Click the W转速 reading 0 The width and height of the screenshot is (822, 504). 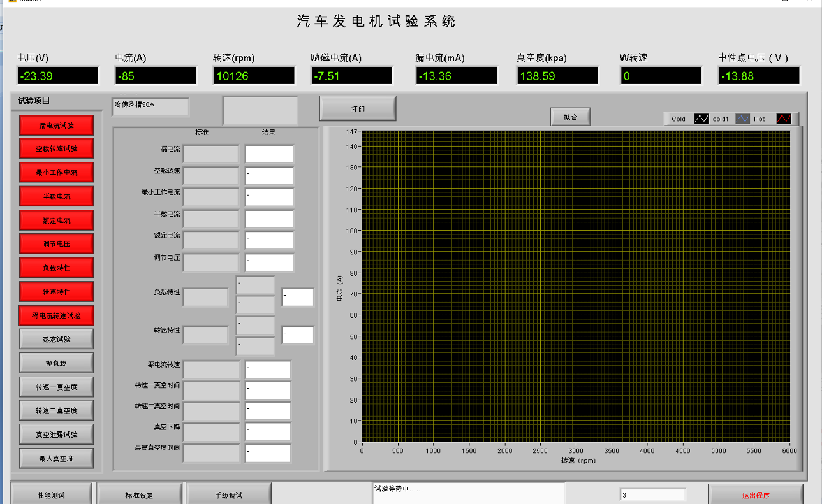[x=661, y=76]
